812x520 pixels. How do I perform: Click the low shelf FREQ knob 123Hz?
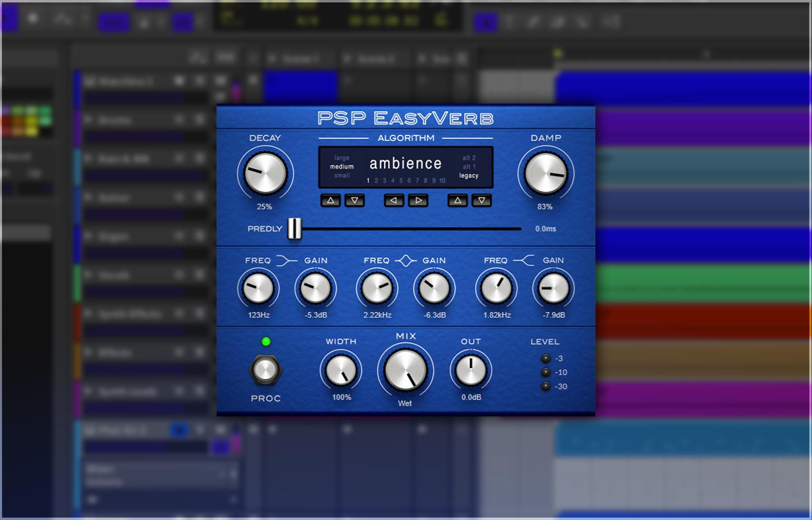tap(258, 288)
